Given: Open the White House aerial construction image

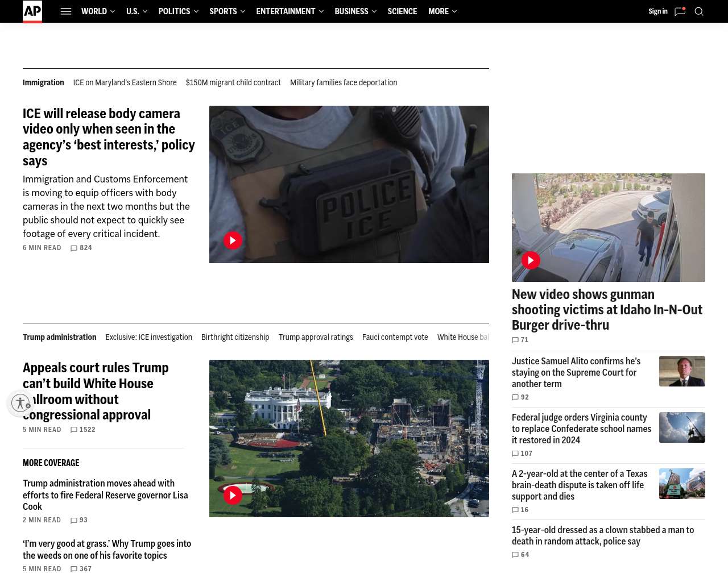Looking at the screenshot, I should 349,438.
